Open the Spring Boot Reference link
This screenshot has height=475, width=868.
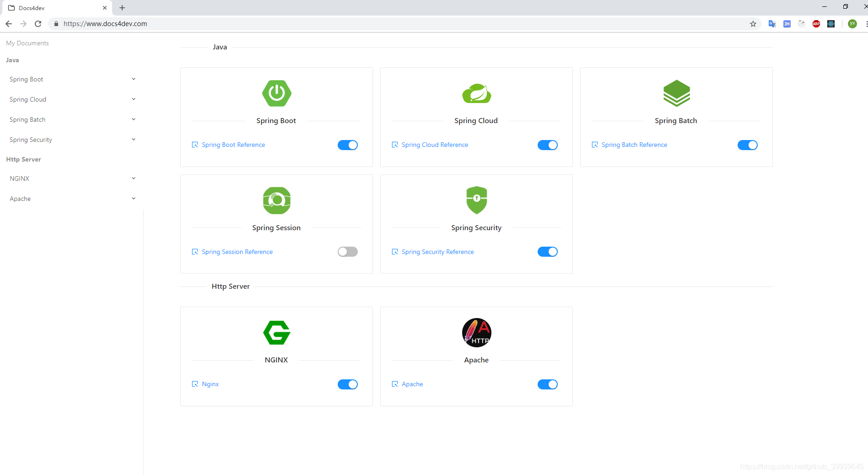tap(233, 145)
